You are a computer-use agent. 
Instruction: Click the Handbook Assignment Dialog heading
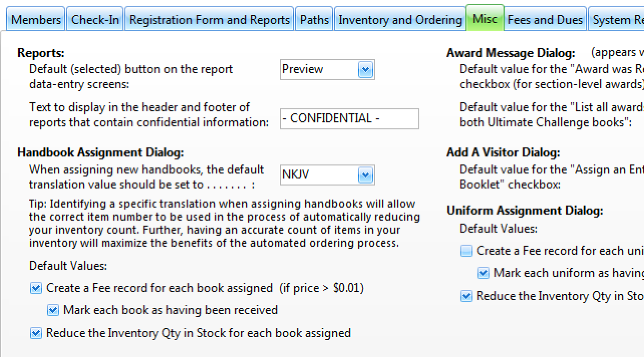point(100,152)
